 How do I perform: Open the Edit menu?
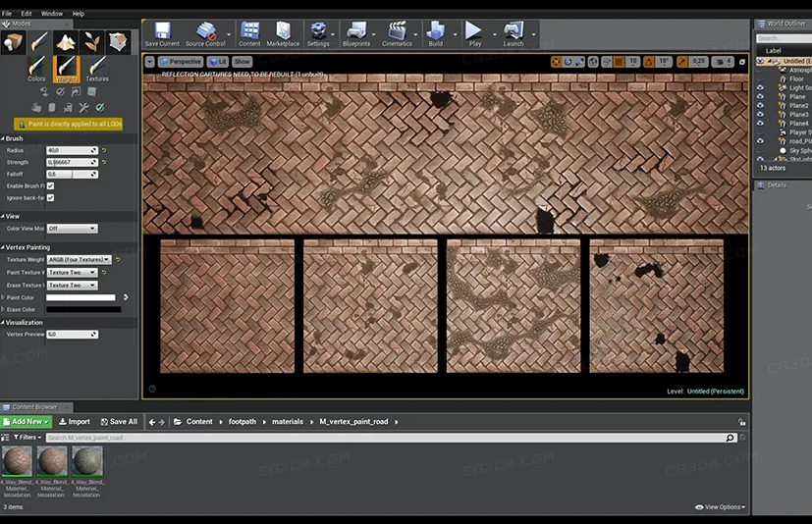click(27, 14)
